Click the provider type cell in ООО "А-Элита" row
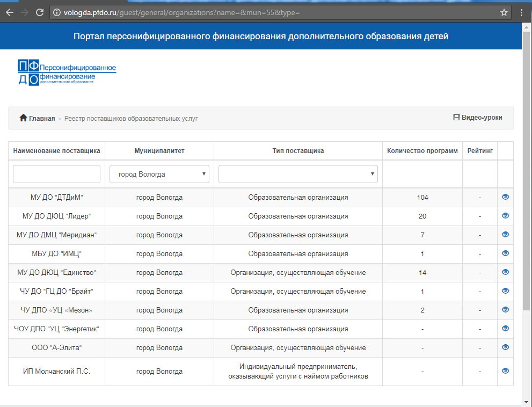Image resolution: width=532 pixels, height=407 pixels. (298, 347)
